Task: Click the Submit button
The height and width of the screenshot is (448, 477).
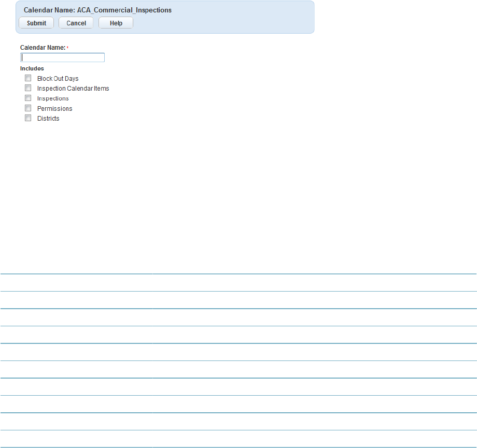Action: click(36, 23)
